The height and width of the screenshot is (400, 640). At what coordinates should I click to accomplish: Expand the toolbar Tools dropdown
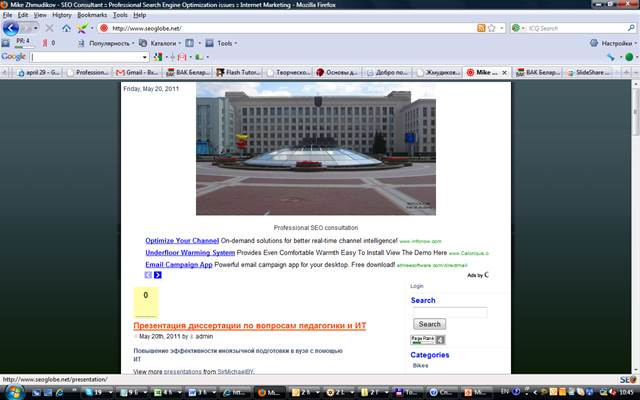pos(226,43)
